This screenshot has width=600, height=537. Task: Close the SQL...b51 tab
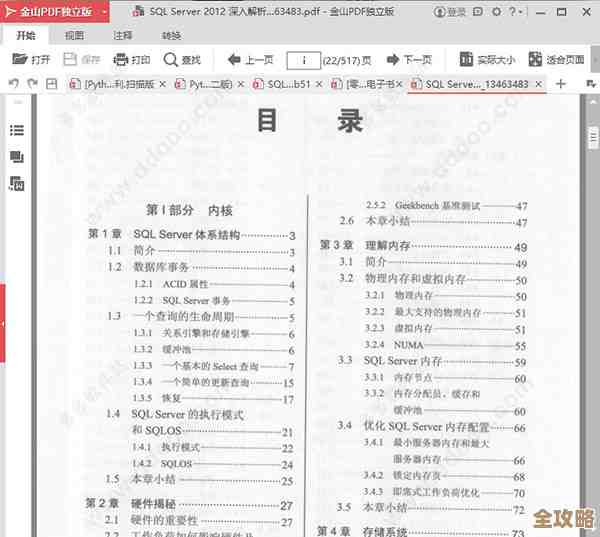[319, 84]
